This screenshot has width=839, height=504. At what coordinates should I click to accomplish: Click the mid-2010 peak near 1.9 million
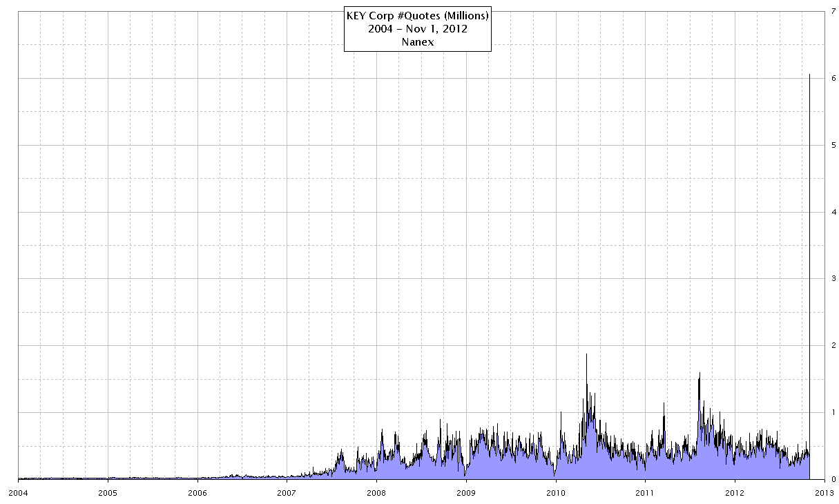(586, 354)
